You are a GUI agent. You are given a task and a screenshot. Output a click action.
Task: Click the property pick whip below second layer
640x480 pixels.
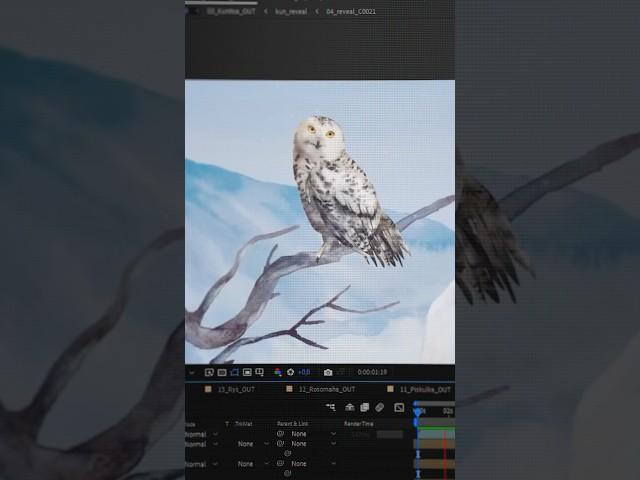(287, 453)
